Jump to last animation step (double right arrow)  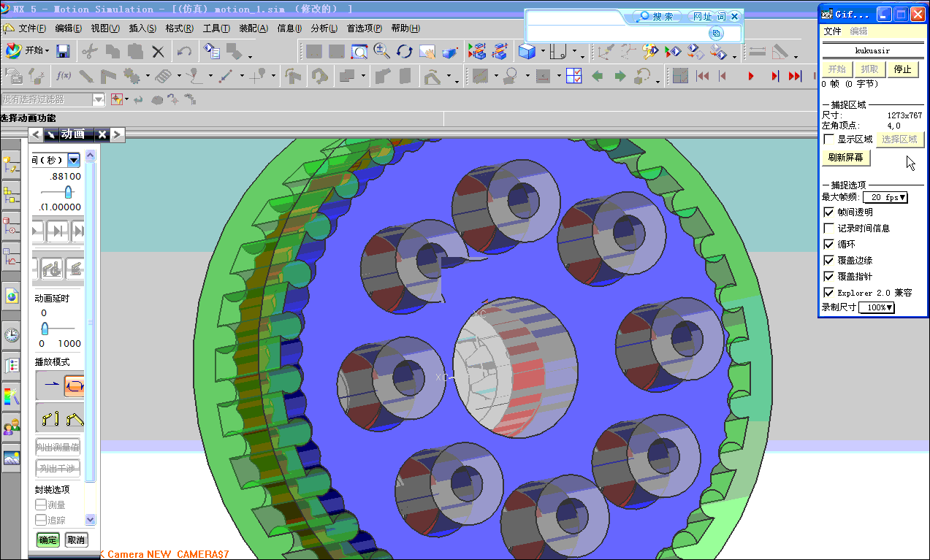coord(795,75)
